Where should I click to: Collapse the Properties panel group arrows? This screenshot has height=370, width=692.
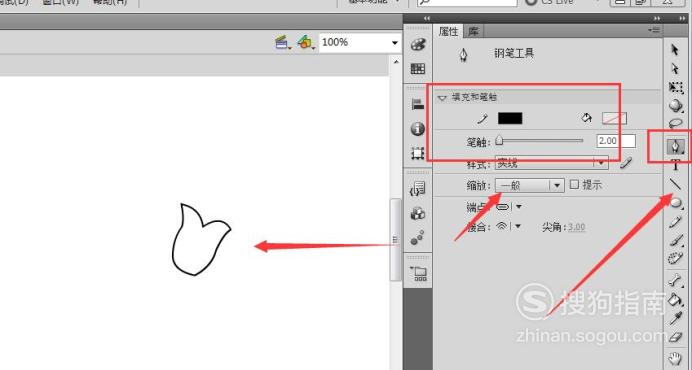(x=658, y=18)
